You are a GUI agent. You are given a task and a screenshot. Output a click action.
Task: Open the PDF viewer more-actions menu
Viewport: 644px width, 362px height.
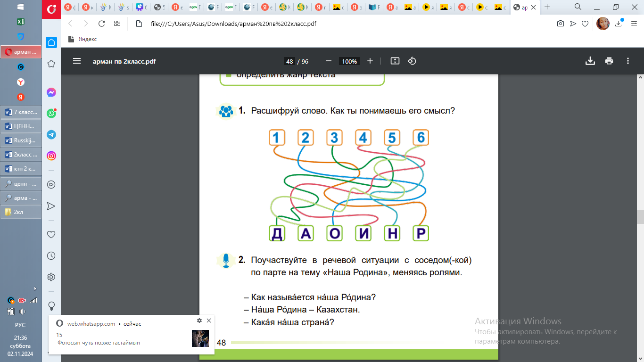tap(628, 61)
